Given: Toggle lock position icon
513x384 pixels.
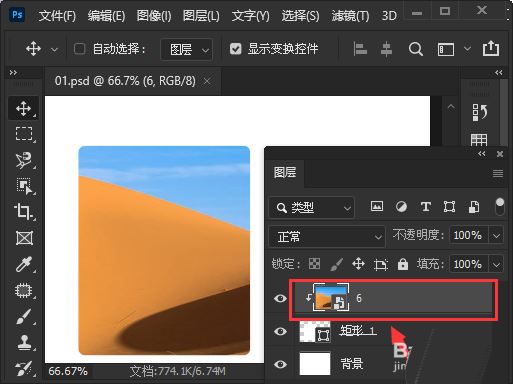Looking at the screenshot, I should (x=358, y=264).
